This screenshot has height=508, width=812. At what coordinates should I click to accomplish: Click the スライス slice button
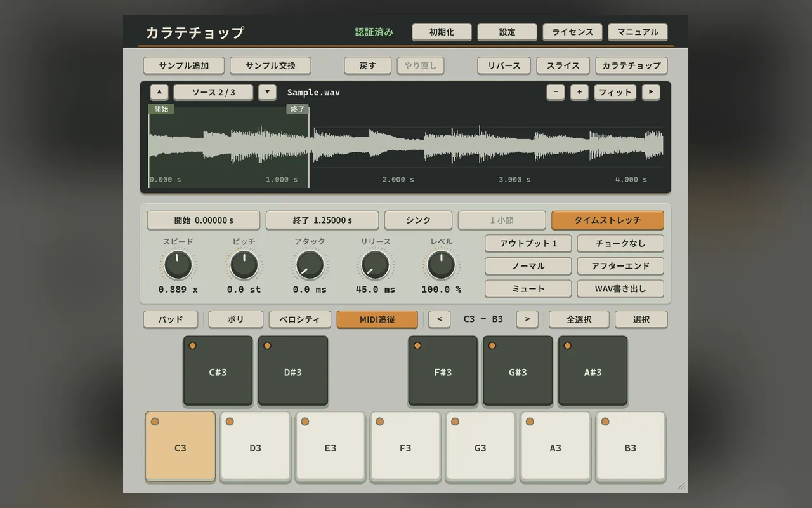[563, 65]
